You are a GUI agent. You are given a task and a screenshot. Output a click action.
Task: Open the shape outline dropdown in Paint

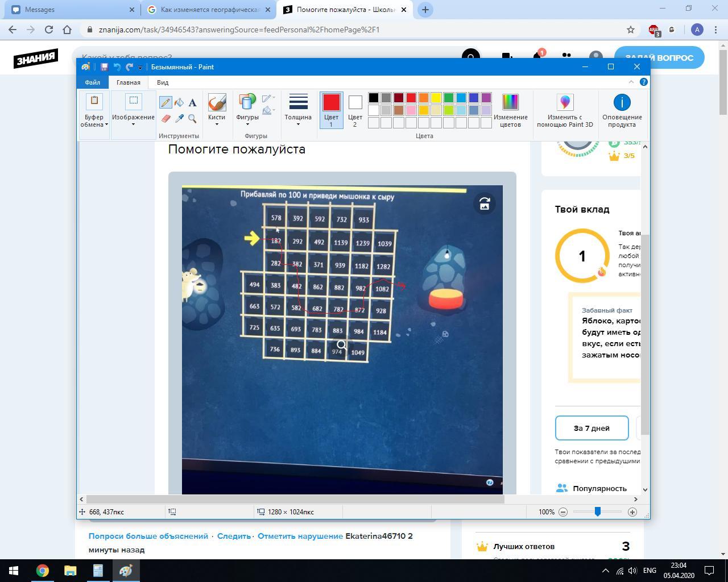click(x=268, y=99)
